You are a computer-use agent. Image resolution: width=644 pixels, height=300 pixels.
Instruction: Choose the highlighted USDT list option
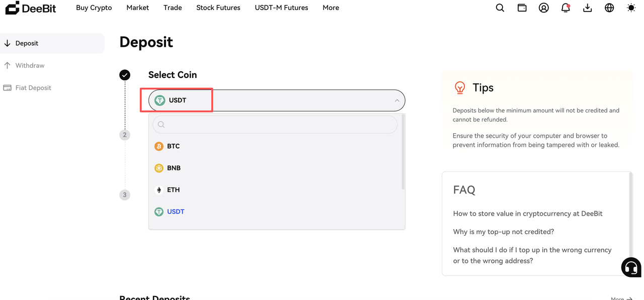pyautogui.click(x=275, y=212)
